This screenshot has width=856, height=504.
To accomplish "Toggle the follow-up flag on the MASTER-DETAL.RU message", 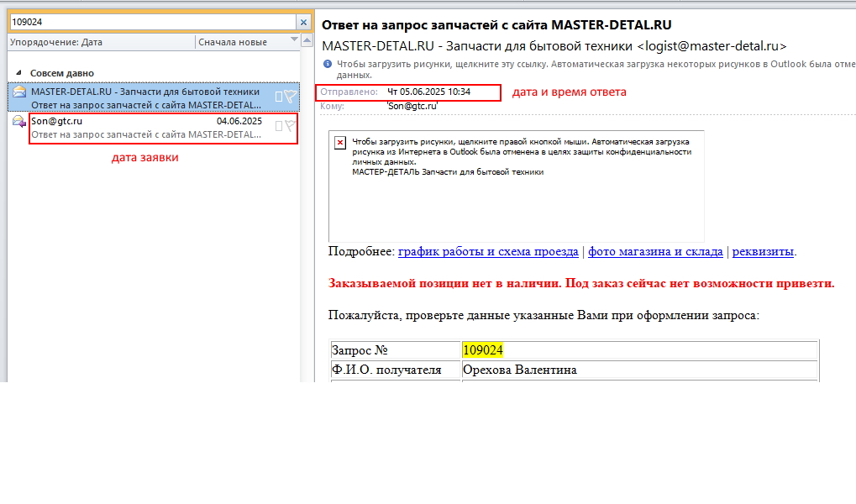I will tap(291, 97).
